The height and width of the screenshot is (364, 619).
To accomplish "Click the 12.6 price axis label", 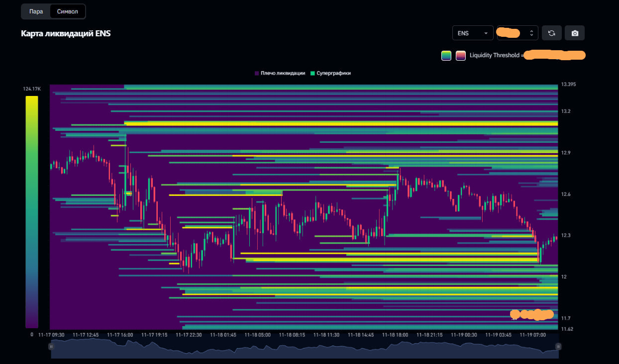I will tap(566, 194).
